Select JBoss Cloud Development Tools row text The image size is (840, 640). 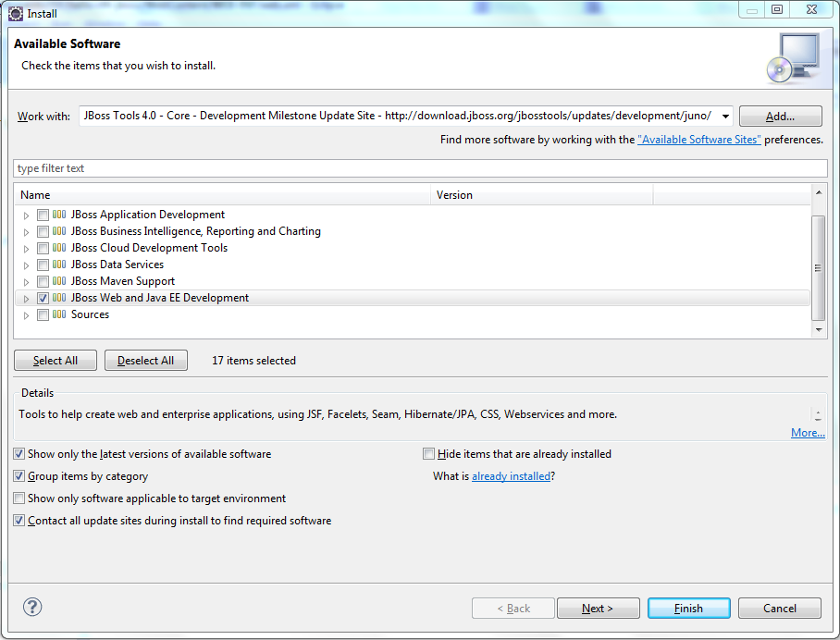(149, 248)
